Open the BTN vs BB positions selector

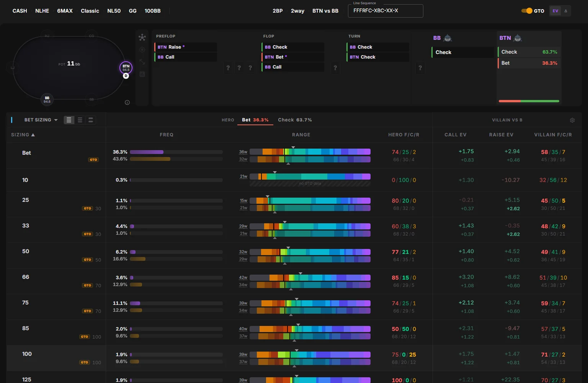click(x=325, y=11)
